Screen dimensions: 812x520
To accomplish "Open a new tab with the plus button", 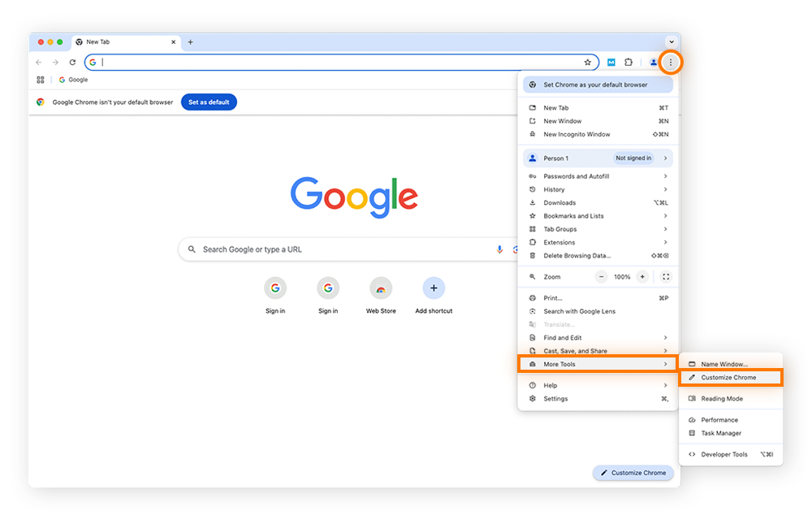I will 190,42.
